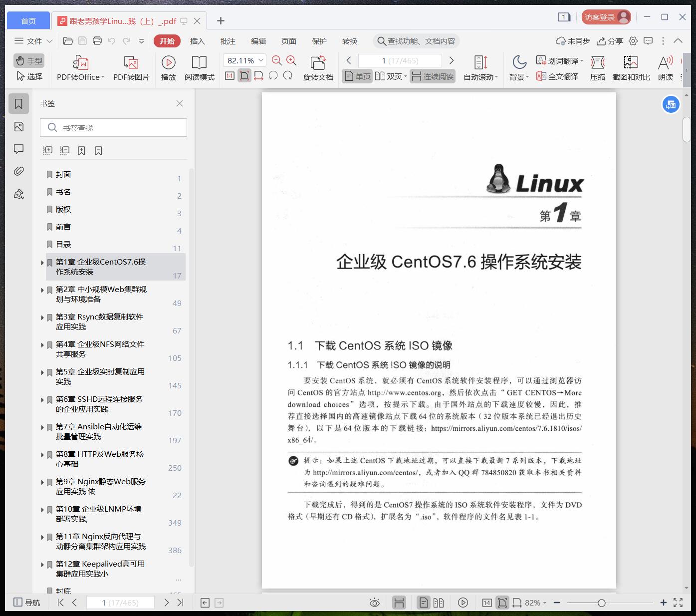
Task: Open word translation dropdown
Action: point(560,61)
